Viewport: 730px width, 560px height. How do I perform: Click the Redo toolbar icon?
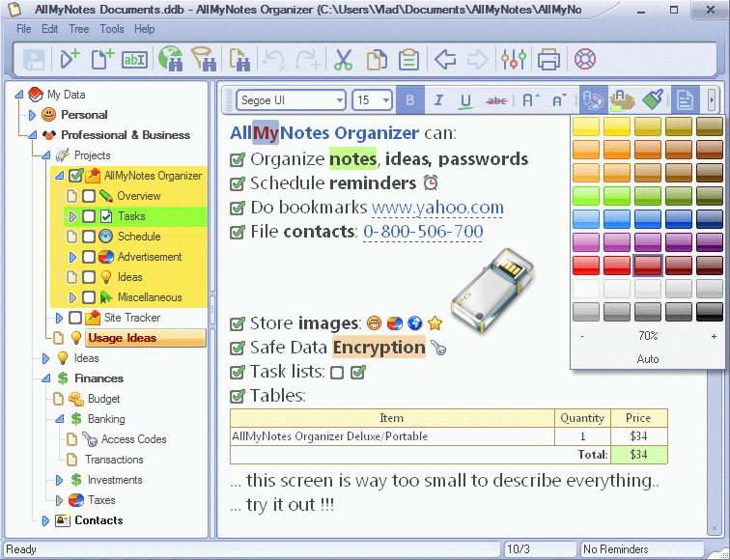(x=308, y=60)
